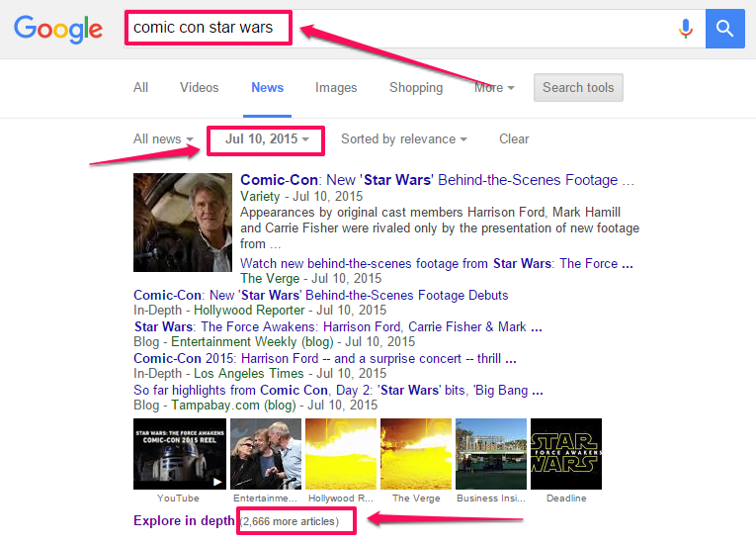This screenshot has width=756, height=544.
Task: Open Entertainment Weekly Force Awakens article link
Action: pyautogui.click(x=338, y=326)
